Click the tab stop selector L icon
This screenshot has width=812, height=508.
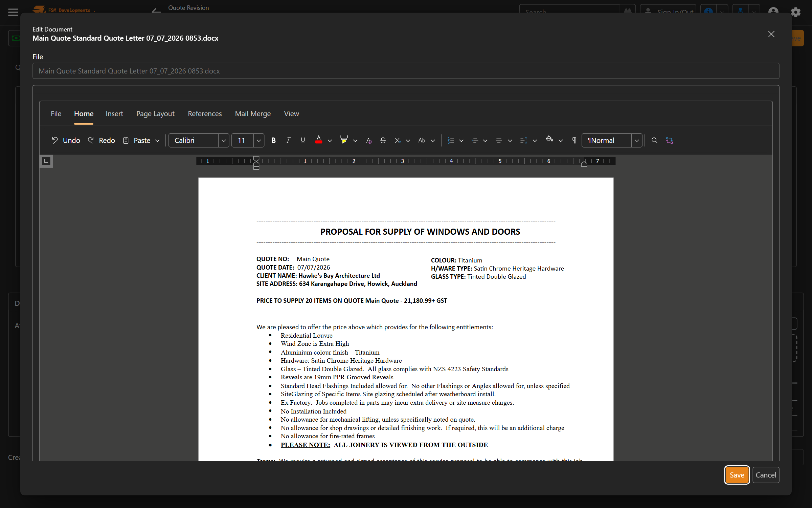(46, 161)
